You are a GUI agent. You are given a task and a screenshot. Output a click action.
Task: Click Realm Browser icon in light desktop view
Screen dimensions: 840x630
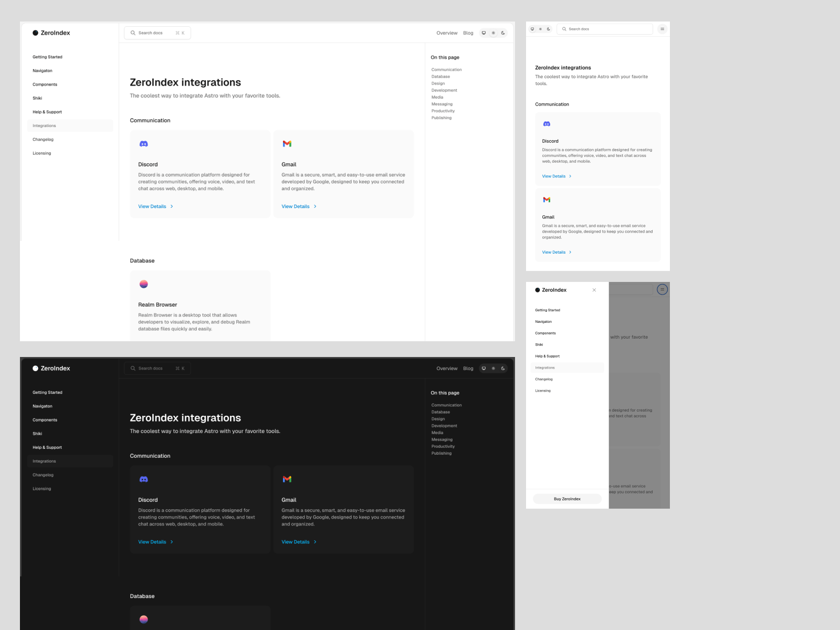point(143,284)
